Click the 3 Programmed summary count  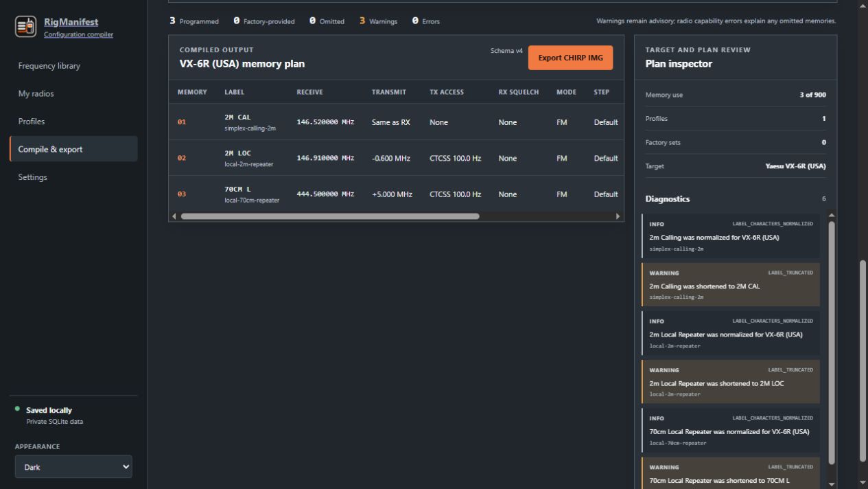[194, 21]
